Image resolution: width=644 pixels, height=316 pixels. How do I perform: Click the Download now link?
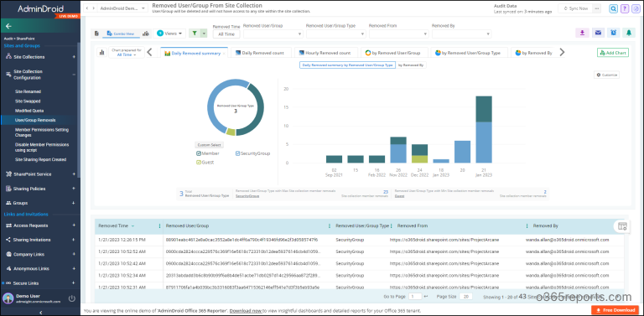pyautogui.click(x=245, y=311)
